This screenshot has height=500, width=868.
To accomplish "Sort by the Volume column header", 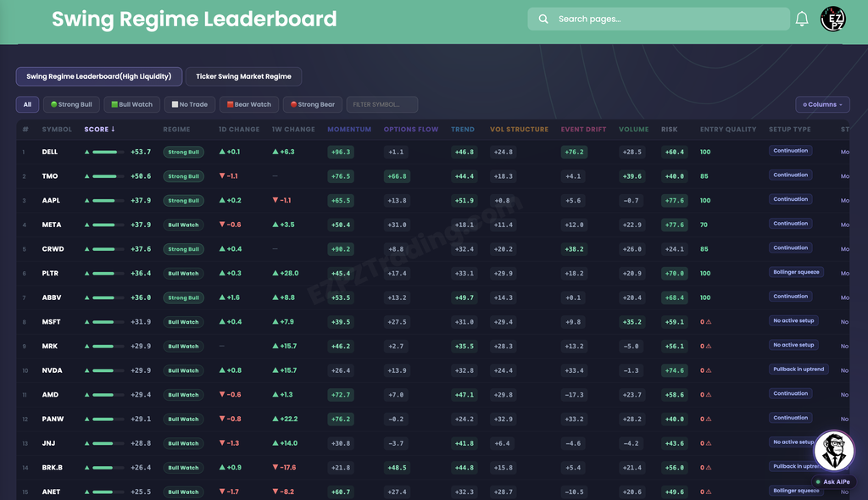I will click(x=634, y=129).
